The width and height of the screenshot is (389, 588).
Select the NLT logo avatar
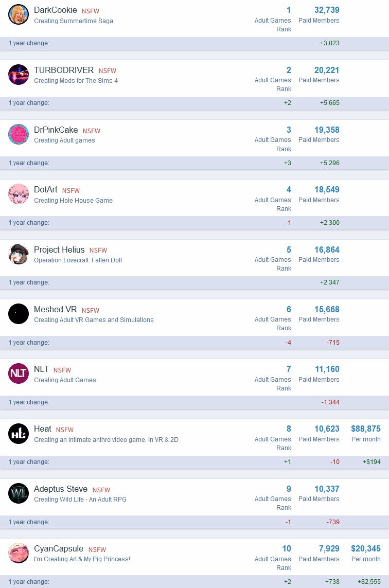[x=19, y=373]
